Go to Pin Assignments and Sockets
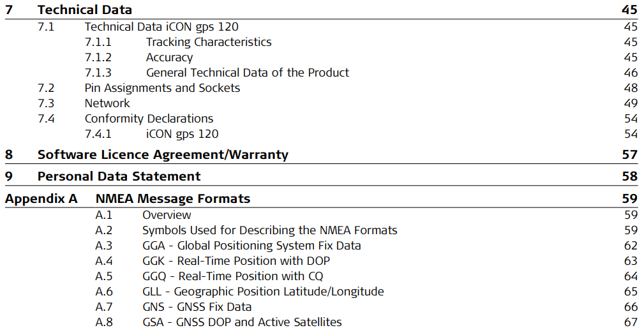The image size is (644, 335). coord(162,88)
